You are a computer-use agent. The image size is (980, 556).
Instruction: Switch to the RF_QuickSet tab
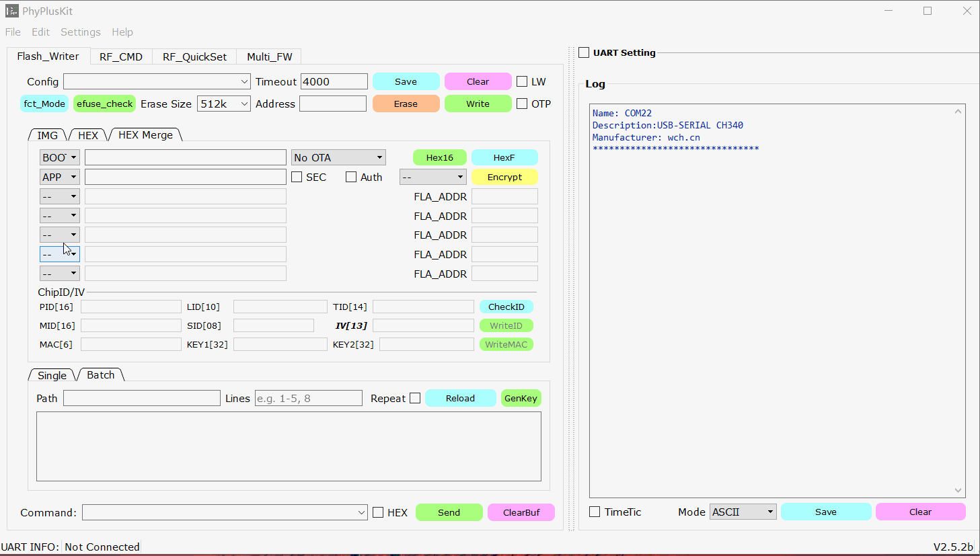tap(194, 56)
